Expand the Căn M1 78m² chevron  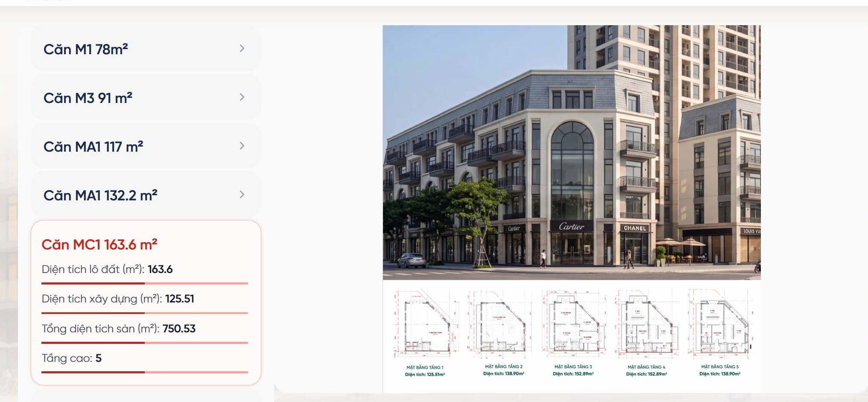pyautogui.click(x=242, y=49)
